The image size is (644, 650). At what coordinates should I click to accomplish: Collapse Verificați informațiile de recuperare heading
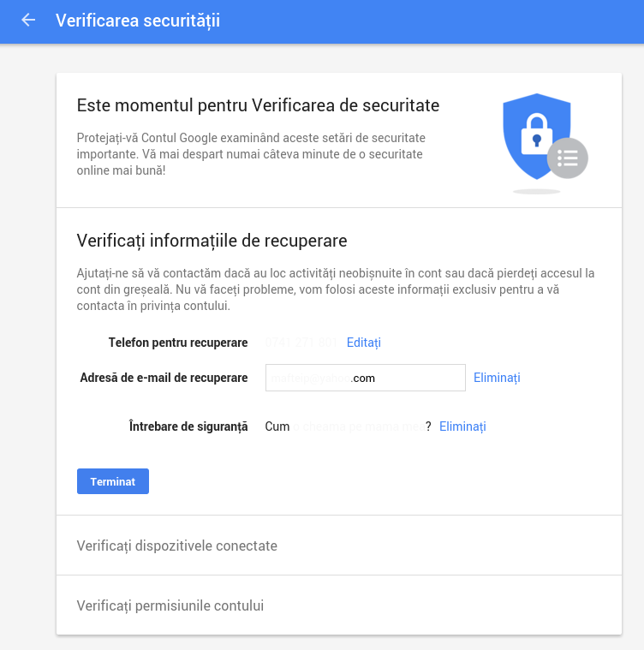click(212, 241)
